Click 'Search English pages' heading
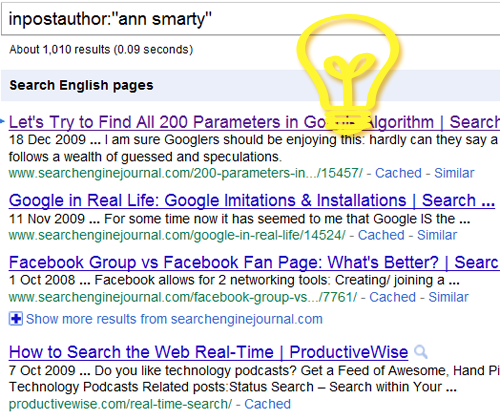Viewport: 500px width, 420px height. coord(81,85)
